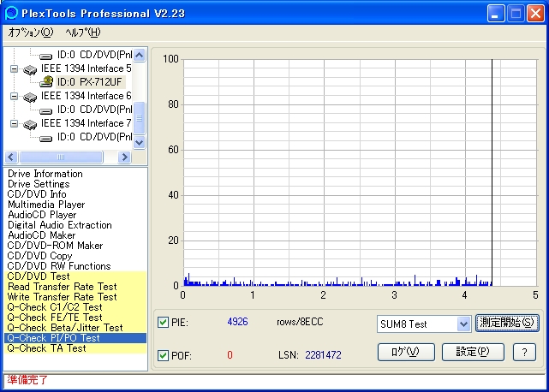Select IEEE 1394 Interface 5 label

(87, 68)
